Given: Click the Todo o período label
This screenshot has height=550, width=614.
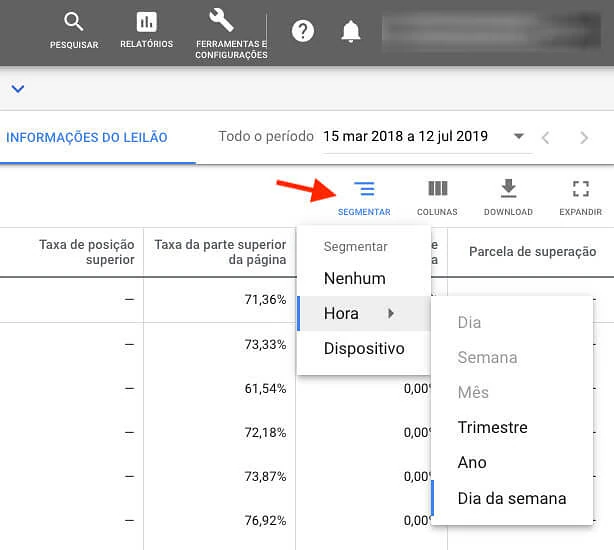Looking at the screenshot, I should (x=266, y=136).
